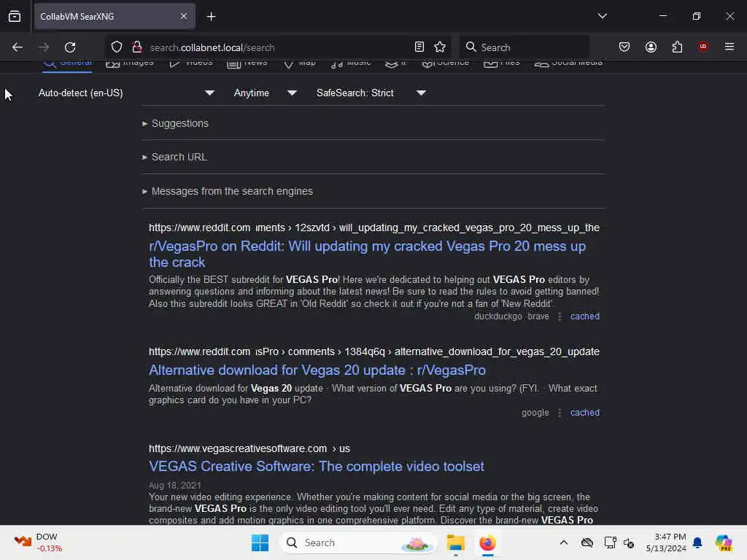This screenshot has width=747, height=560.
Task: Click the cloud sync tray icon
Action: [x=587, y=542]
